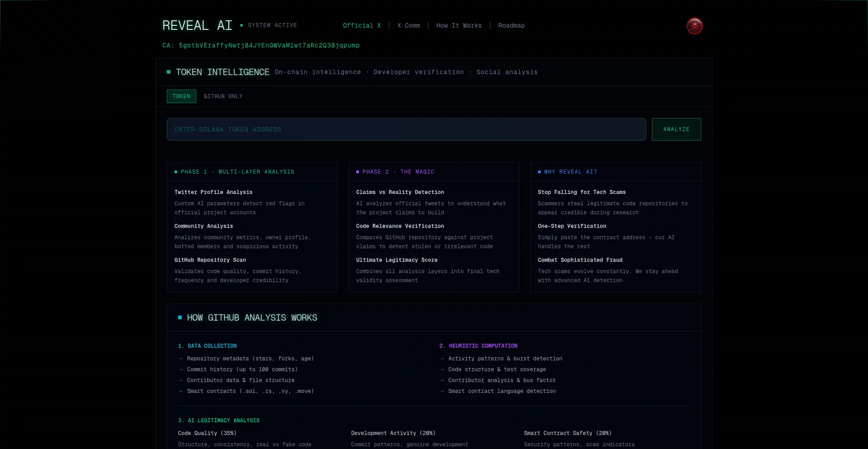The height and width of the screenshot is (449, 868).
Task: Go to How It Works
Action: pos(459,26)
